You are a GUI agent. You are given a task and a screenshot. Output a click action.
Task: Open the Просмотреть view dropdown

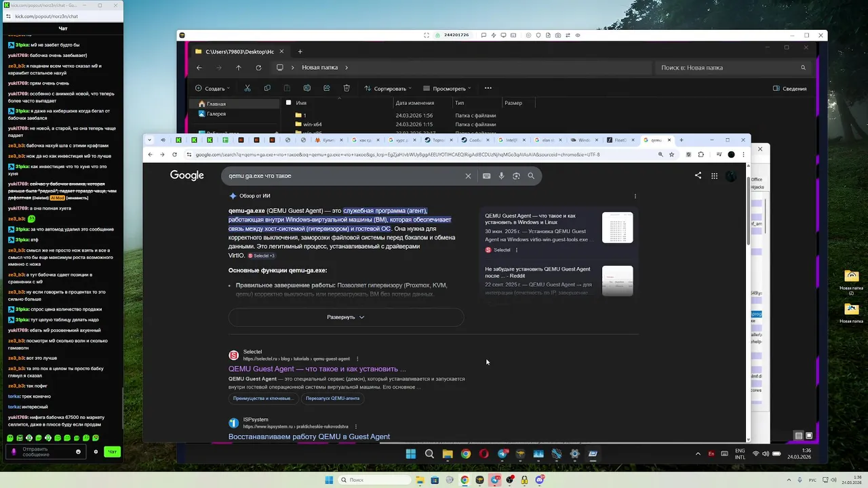coord(447,88)
